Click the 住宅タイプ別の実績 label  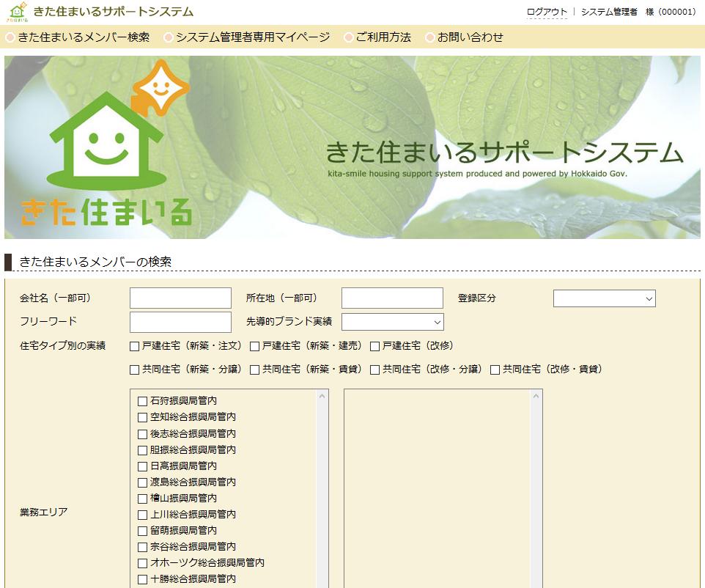[62, 345]
